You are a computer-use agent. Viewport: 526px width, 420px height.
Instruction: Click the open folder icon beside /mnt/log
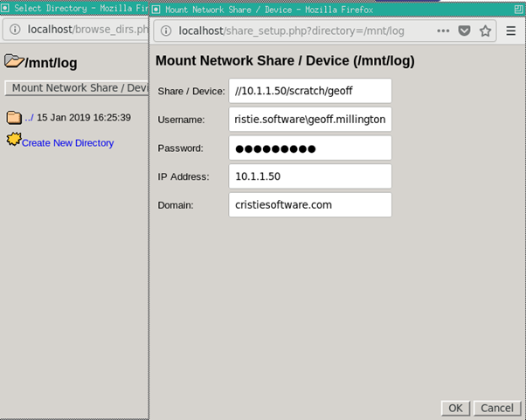click(14, 62)
